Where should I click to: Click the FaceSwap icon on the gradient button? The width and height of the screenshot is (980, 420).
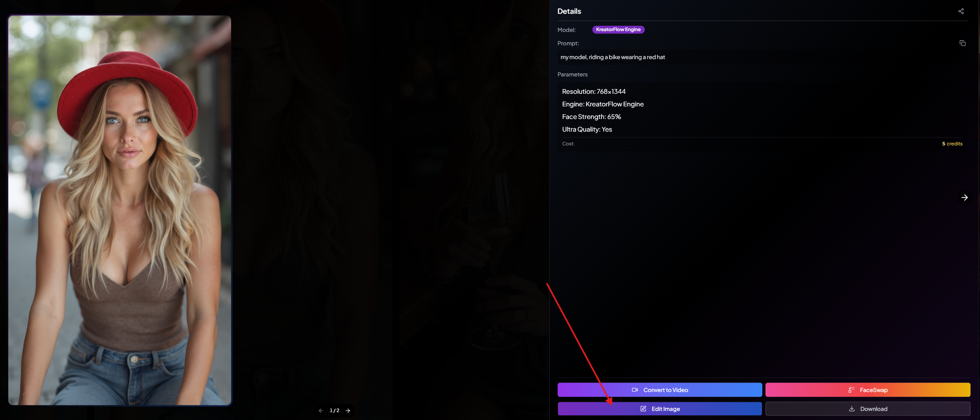[851, 390]
